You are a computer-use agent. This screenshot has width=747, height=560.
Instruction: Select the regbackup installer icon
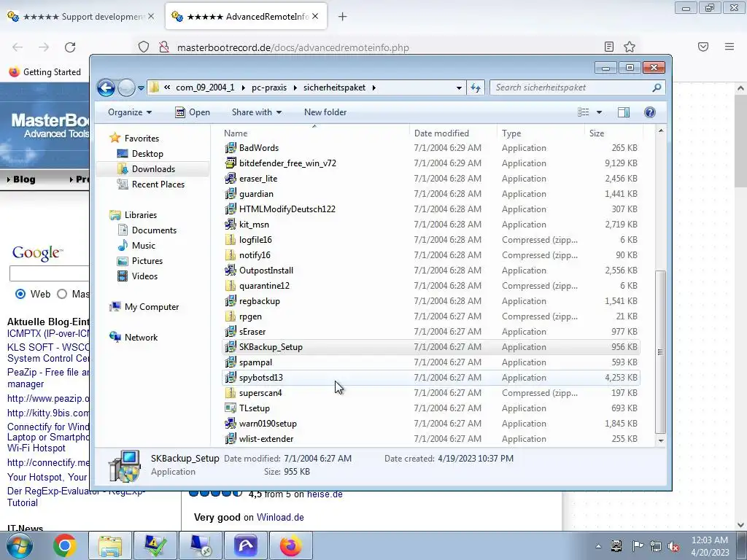click(231, 301)
